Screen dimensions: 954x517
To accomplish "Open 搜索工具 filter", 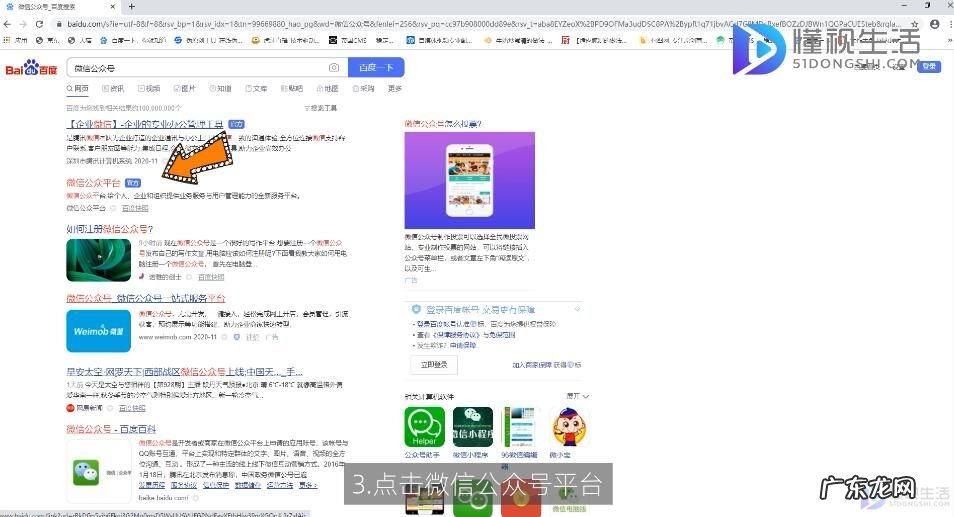I will [x=321, y=108].
